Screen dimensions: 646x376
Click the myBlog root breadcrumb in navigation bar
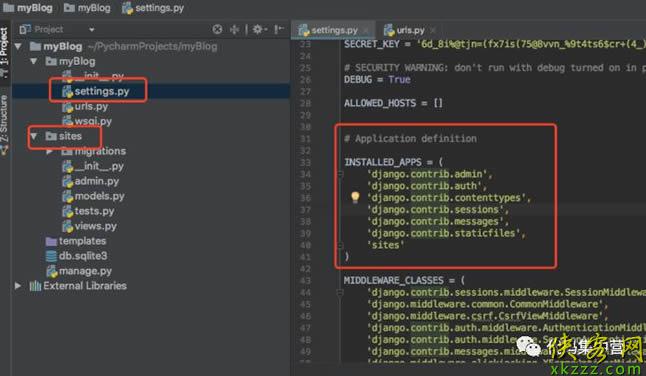point(28,8)
